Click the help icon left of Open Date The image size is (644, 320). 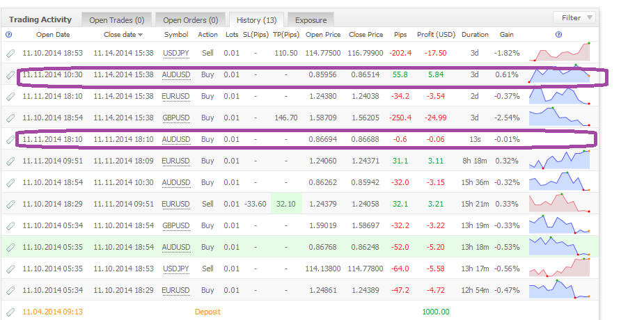point(8,35)
